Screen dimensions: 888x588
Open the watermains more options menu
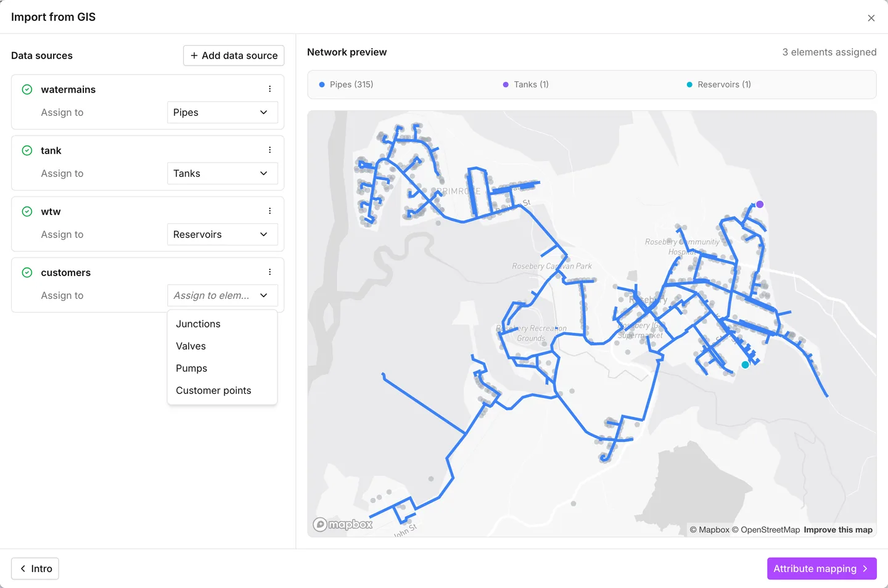pos(269,89)
